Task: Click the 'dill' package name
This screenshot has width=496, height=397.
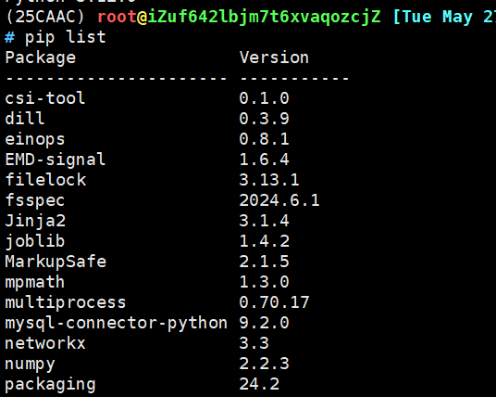Action: (x=25, y=118)
